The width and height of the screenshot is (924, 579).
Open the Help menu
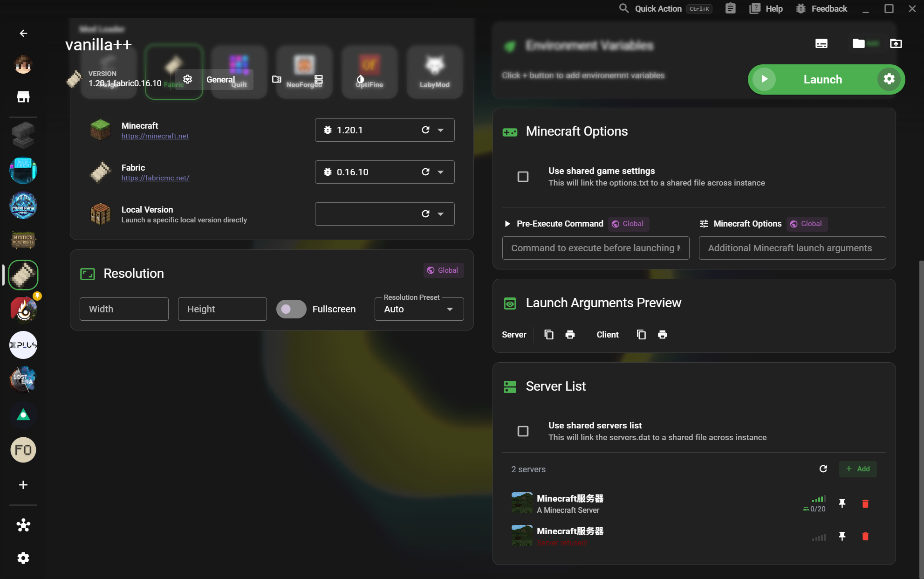coord(766,8)
